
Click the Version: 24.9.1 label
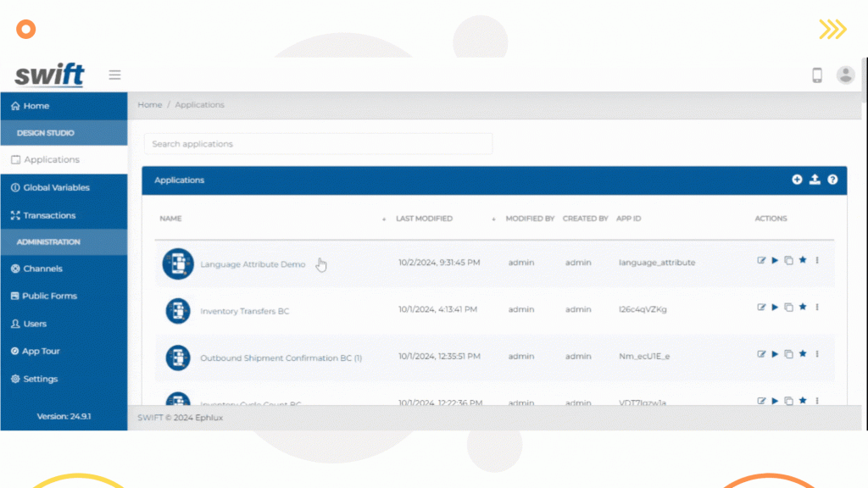point(64,416)
